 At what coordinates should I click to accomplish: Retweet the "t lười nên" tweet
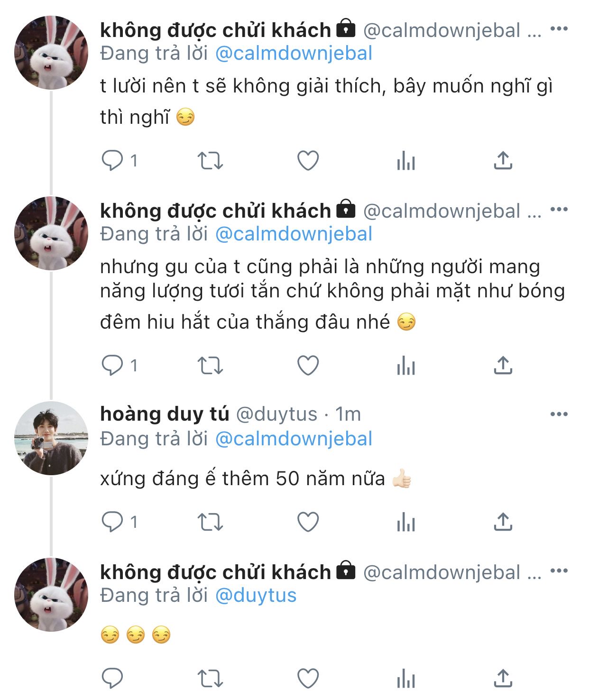pyautogui.click(x=210, y=160)
